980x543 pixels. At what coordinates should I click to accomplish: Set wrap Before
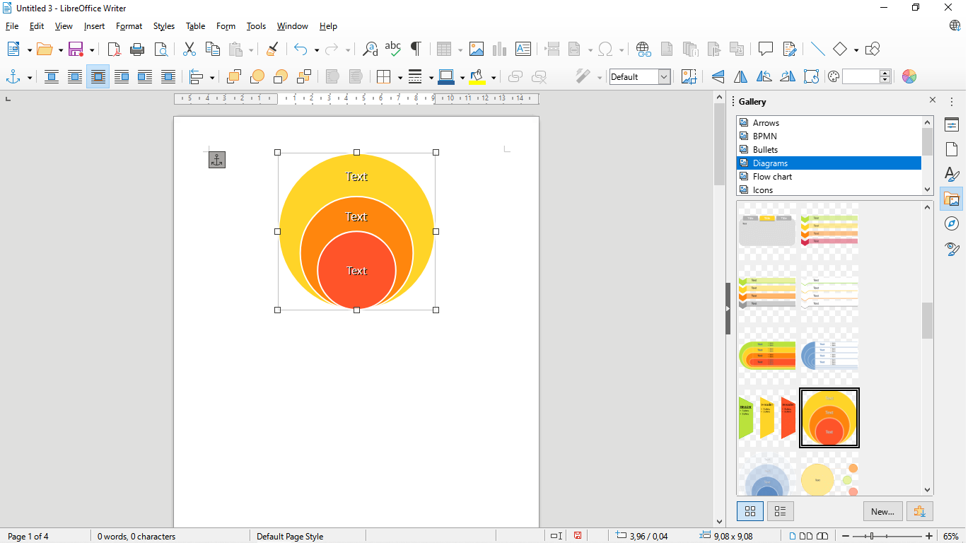pyautogui.click(x=122, y=76)
